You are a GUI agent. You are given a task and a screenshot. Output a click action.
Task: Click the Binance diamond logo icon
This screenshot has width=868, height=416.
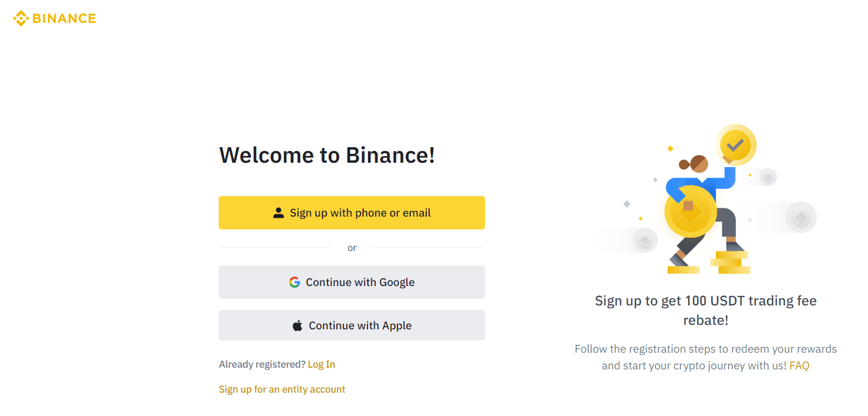(21, 18)
